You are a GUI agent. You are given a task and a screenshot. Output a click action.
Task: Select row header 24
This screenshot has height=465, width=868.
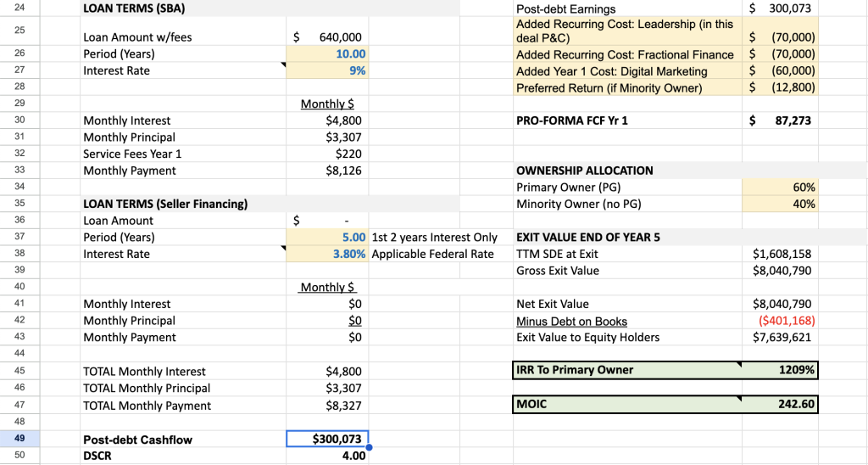tap(19, 8)
